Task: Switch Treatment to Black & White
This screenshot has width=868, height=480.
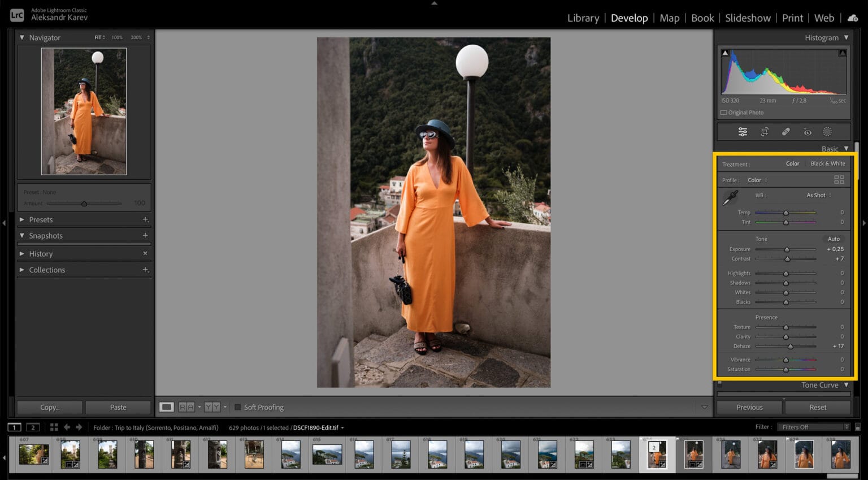Action: (827, 163)
